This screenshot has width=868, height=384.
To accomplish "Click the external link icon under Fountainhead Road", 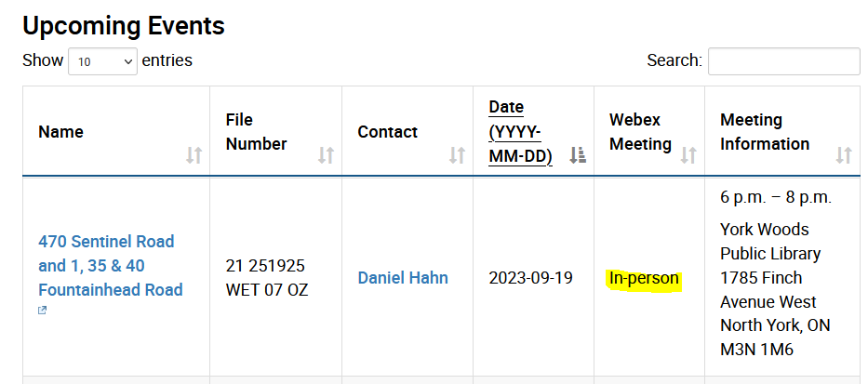I will (43, 311).
